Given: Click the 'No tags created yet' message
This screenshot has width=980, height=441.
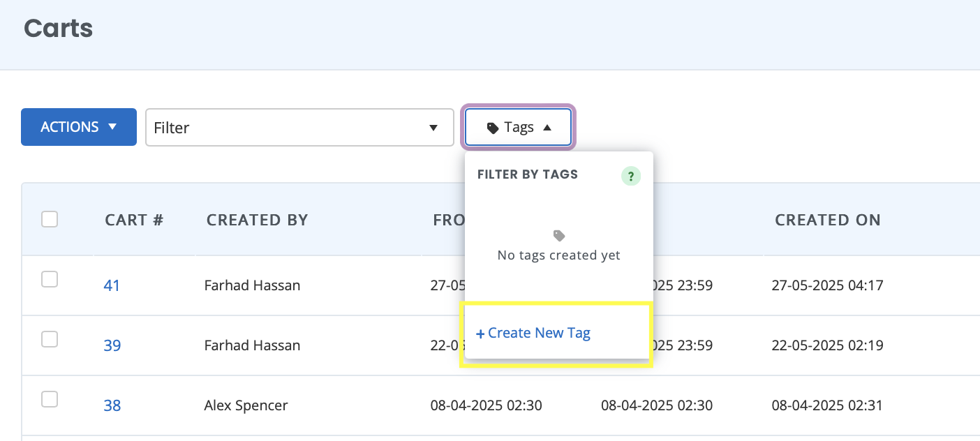Looking at the screenshot, I should [x=559, y=255].
